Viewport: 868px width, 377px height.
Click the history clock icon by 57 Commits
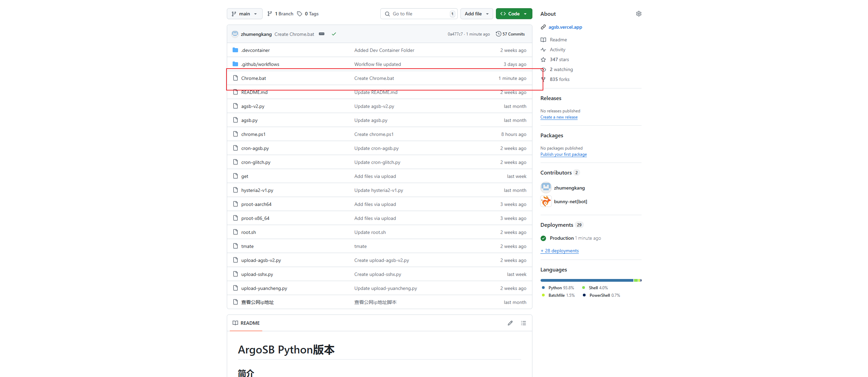click(x=498, y=34)
